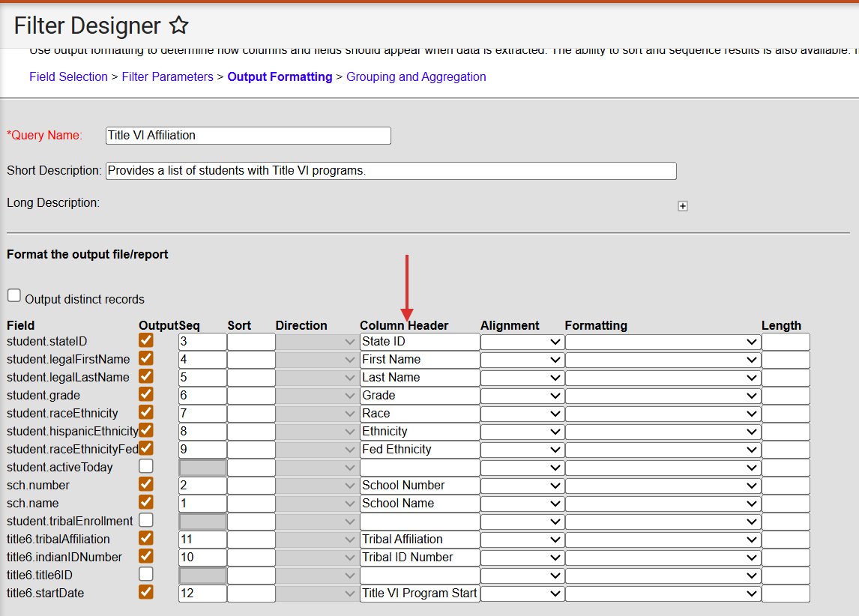Open Formatting dropdown for student.raceEthnicityFed
The width and height of the screenshot is (859, 616).
point(663,450)
